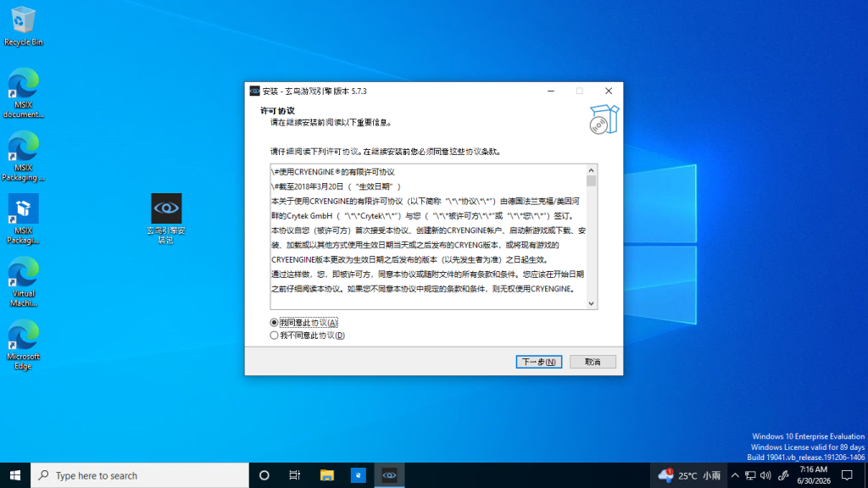Open volume control tray icon

tap(765, 475)
